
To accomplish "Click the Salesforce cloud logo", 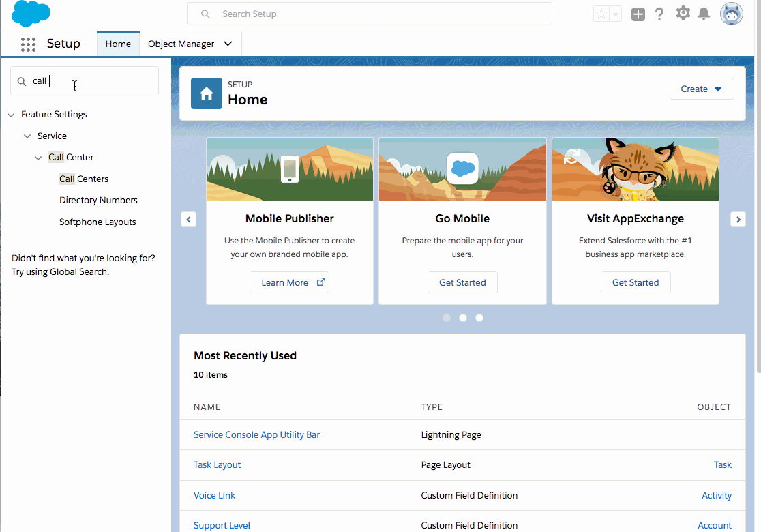I will 31,13.
